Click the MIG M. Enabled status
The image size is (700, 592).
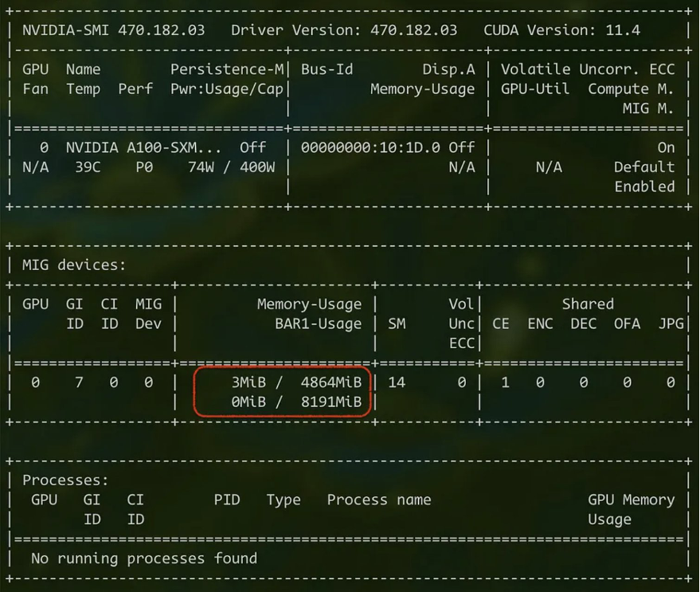point(644,186)
